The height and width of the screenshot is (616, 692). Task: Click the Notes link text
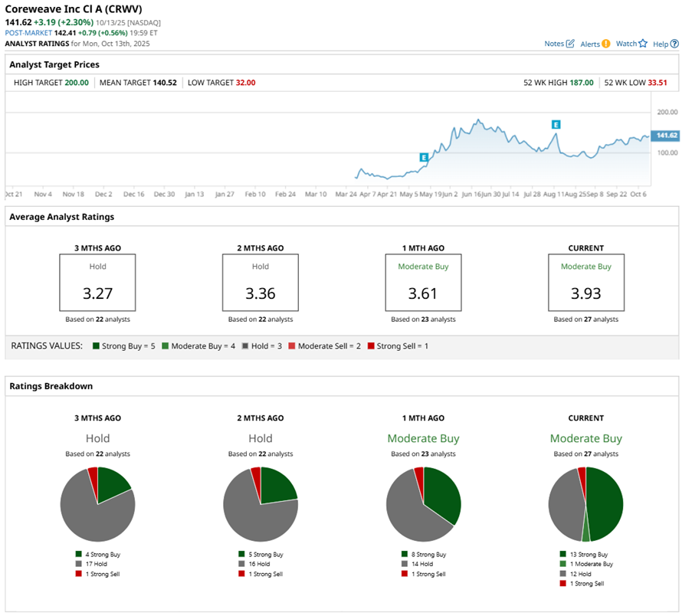553,44
